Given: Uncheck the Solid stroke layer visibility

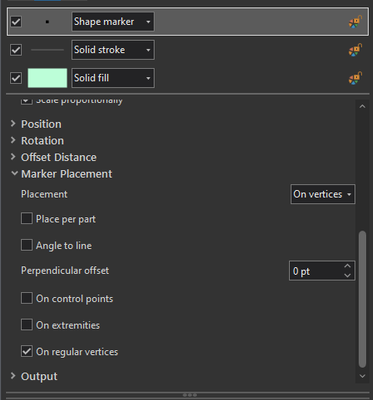Looking at the screenshot, I should coord(16,50).
